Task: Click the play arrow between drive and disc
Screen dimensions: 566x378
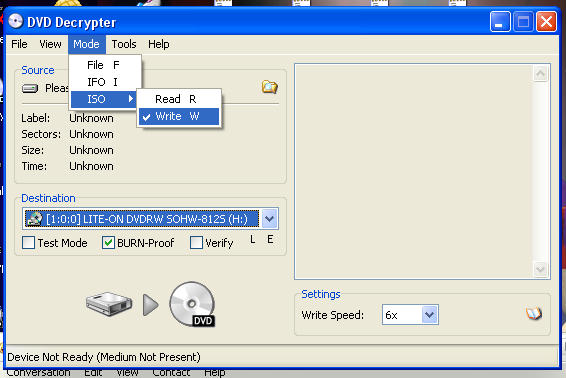Action: pyautogui.click(x=151, y=305)
